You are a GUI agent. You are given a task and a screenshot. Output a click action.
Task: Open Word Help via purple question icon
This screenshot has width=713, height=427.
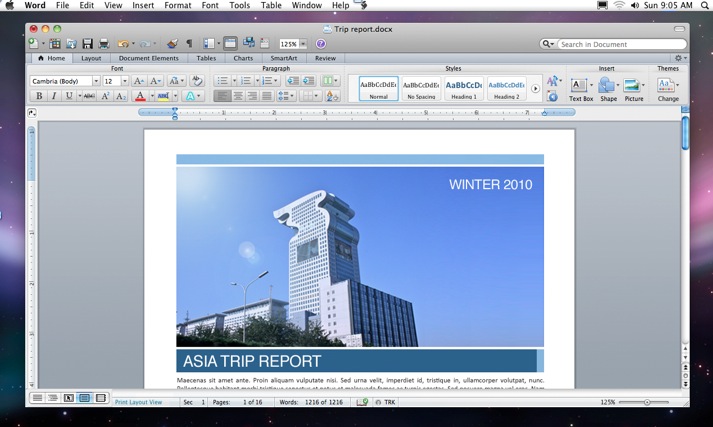321,44
